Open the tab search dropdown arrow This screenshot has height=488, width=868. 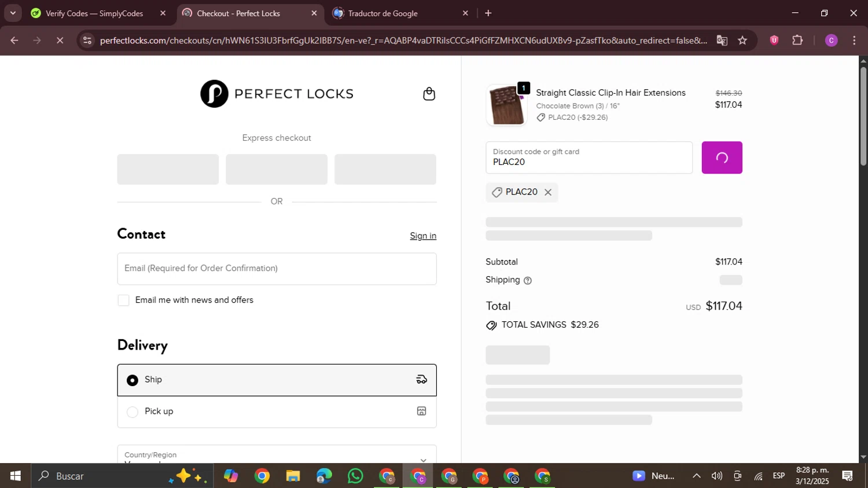[x=13, y=13]
